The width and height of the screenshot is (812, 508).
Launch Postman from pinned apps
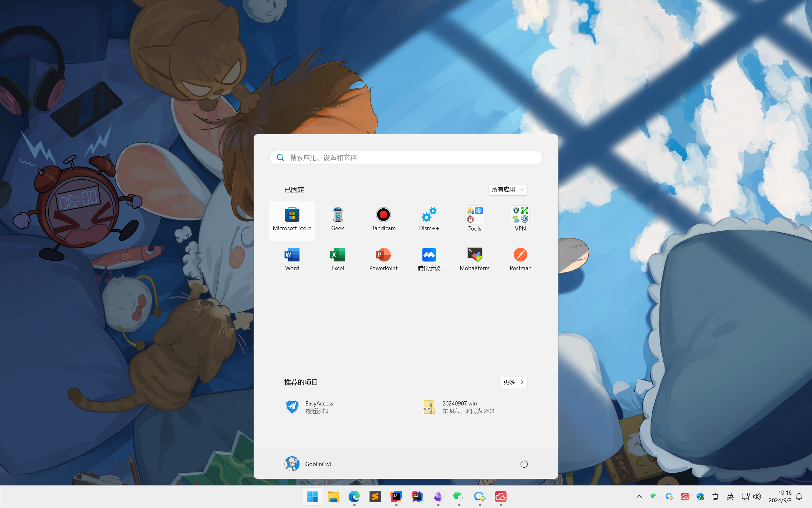[521, 260]
